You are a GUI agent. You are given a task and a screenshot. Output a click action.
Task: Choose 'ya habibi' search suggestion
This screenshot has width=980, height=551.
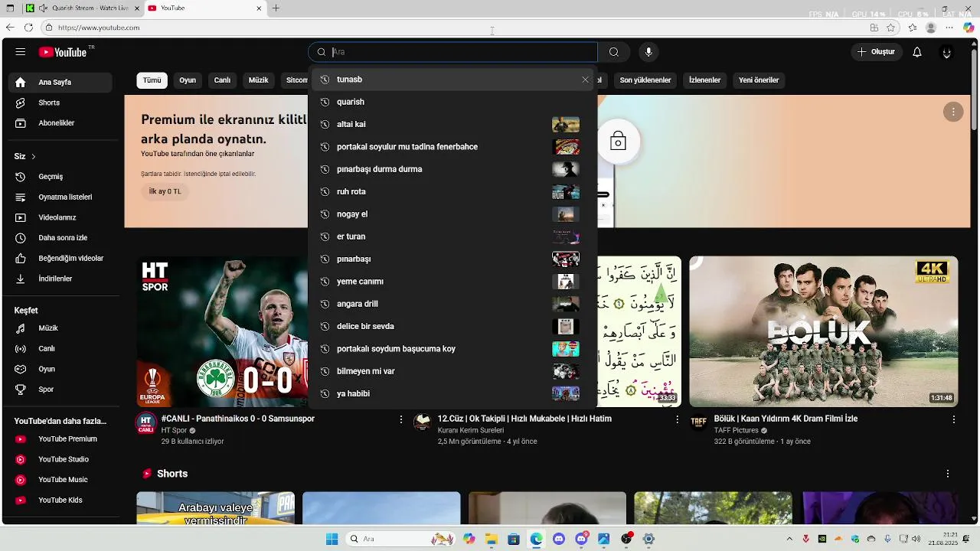(x=452, y=394)
